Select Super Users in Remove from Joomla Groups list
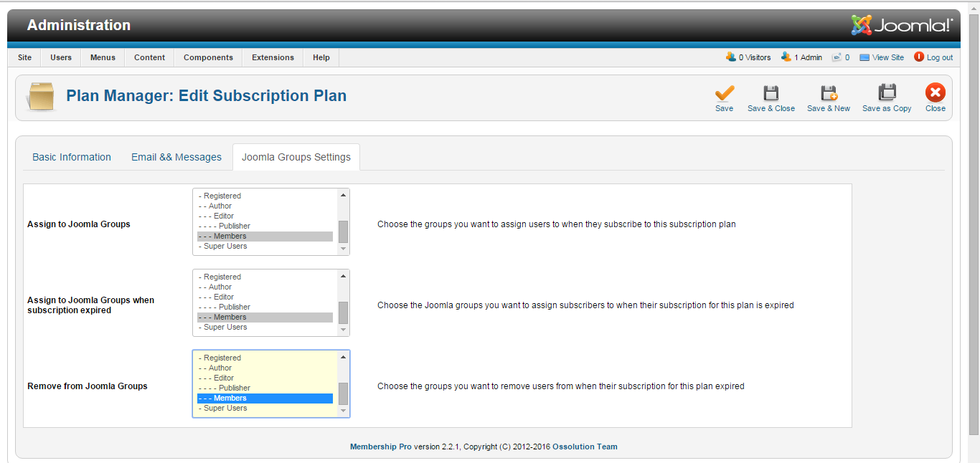The image size is (980, 463). [265, 408]
